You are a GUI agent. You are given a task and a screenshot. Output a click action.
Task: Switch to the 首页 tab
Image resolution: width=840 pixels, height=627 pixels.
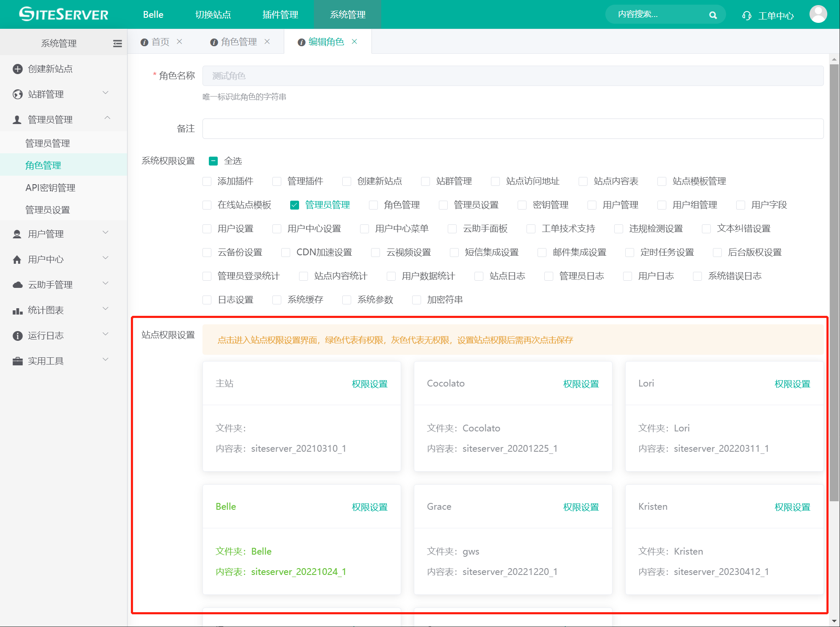point(160,42)
